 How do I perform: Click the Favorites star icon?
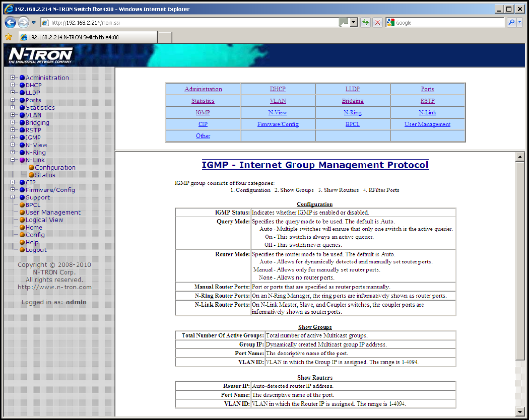[x=9, y=37]
